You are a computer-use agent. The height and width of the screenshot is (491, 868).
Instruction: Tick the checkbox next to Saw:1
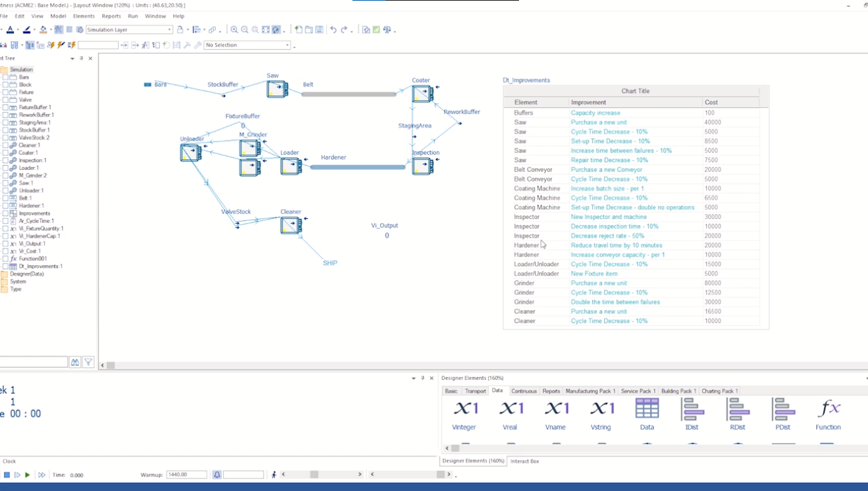6,183
